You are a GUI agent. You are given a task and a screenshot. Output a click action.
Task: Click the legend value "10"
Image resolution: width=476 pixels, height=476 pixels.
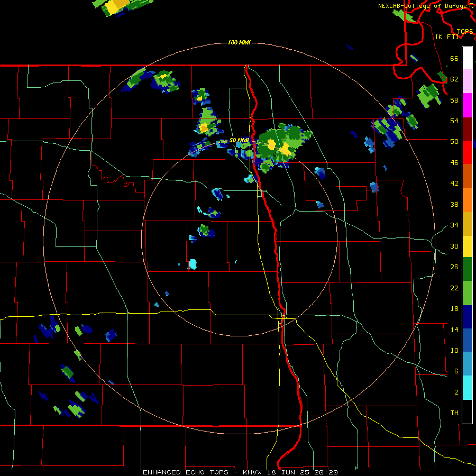(454, 351)
